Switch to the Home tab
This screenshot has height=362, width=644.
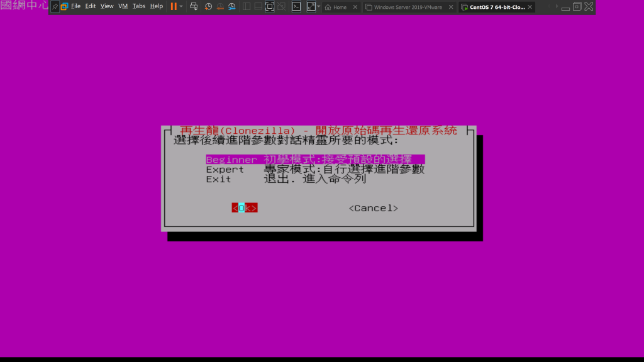[340, 7]
